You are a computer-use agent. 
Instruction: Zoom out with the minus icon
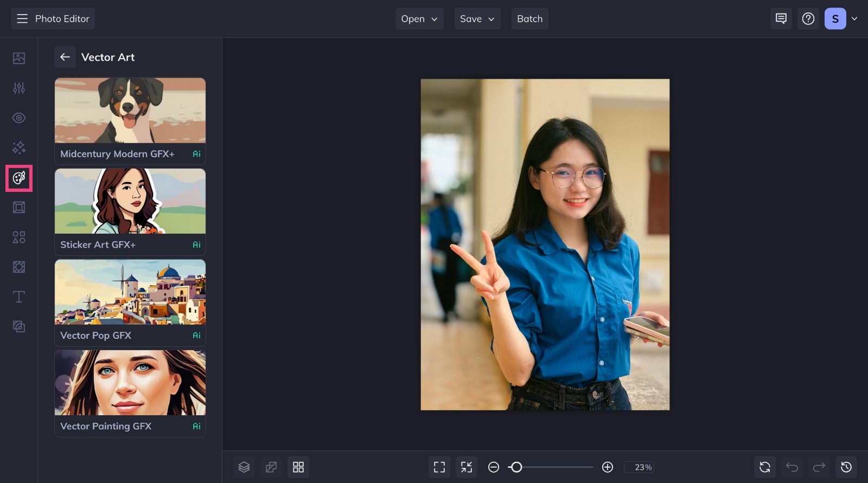(x=494, y=467)
